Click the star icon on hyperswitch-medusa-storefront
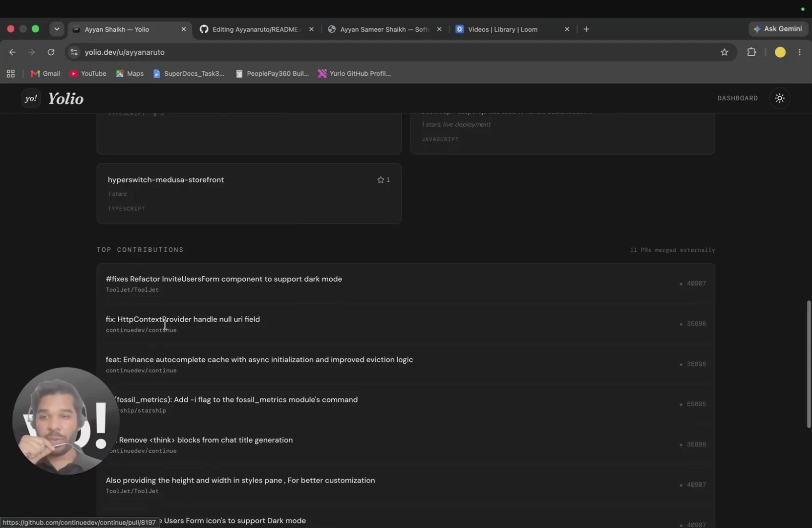The image size is (812, 528). point(381,180)
